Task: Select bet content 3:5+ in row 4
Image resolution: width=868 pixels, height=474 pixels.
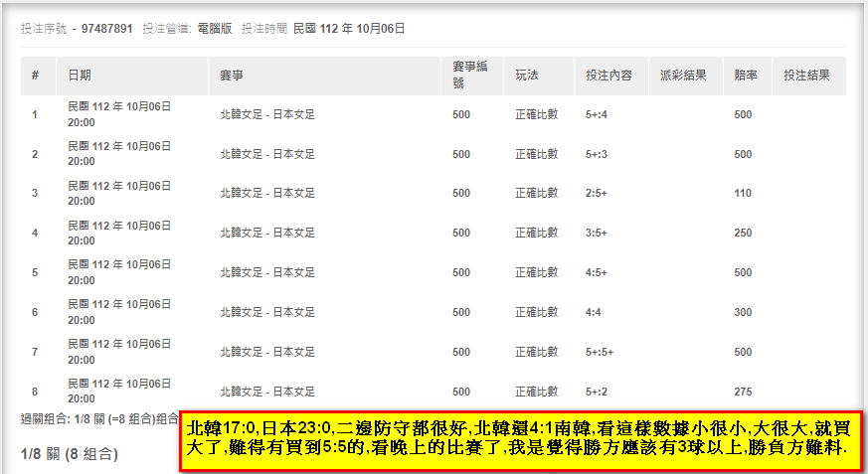Action: (597, 233)
